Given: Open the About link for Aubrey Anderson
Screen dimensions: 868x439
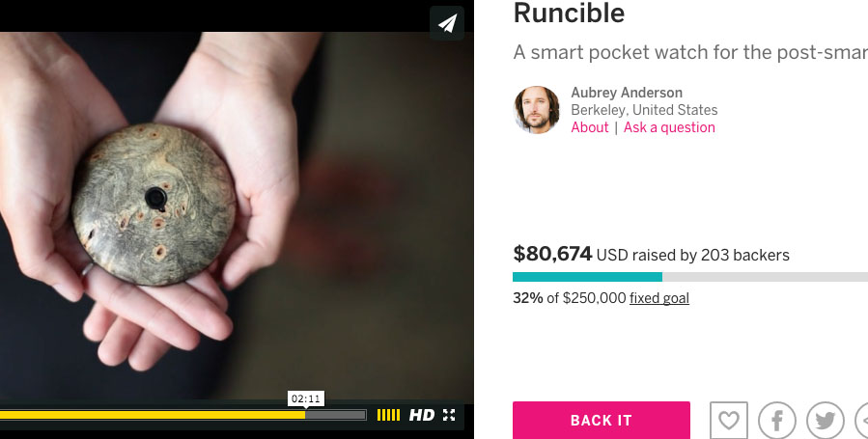Looking at the screenshot, I should pos(590,127).
